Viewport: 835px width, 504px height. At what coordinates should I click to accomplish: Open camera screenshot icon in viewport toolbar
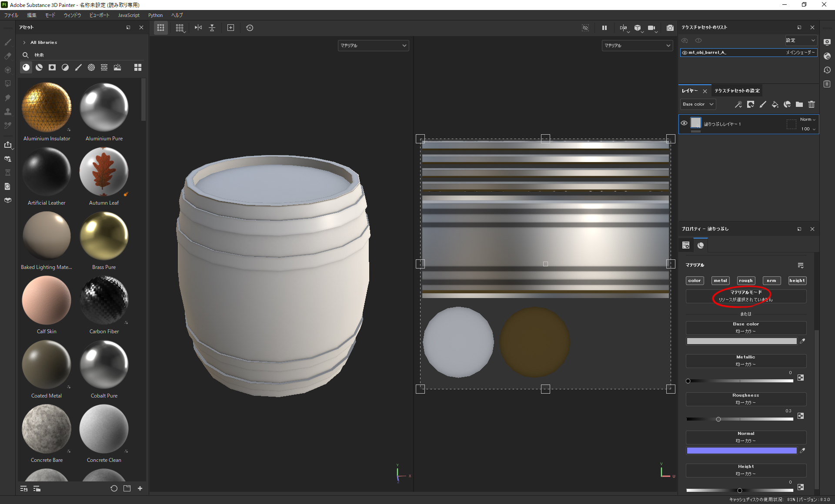click(x=670, y=28)
